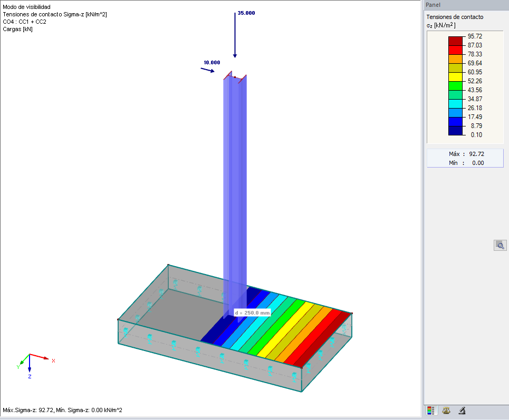Click 'Tensiones de contacto Sigma-z [kN/m^2]' header line
The image size is (509, 420).
point(55,14)
